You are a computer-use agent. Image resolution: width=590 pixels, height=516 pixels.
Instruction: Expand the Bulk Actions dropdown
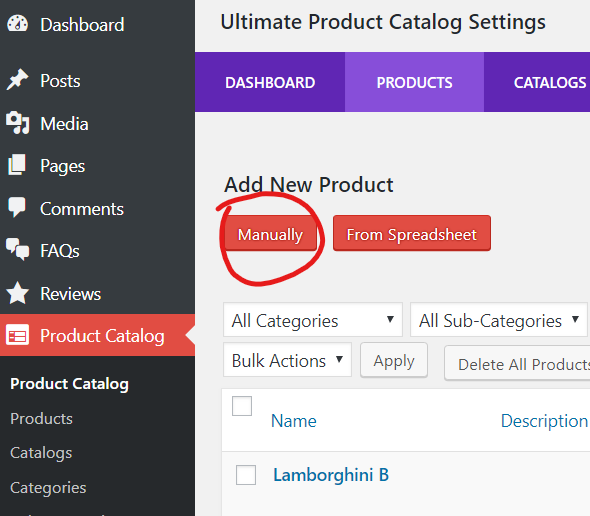287,360
